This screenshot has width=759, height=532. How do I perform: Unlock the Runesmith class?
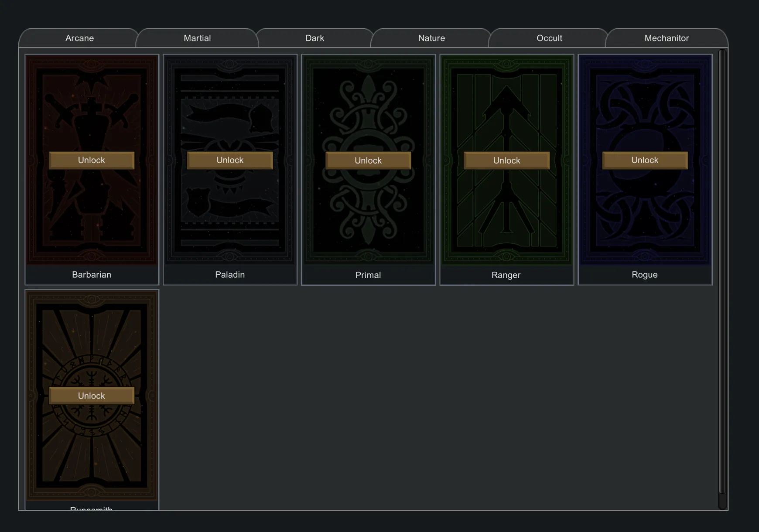[92, 396]
